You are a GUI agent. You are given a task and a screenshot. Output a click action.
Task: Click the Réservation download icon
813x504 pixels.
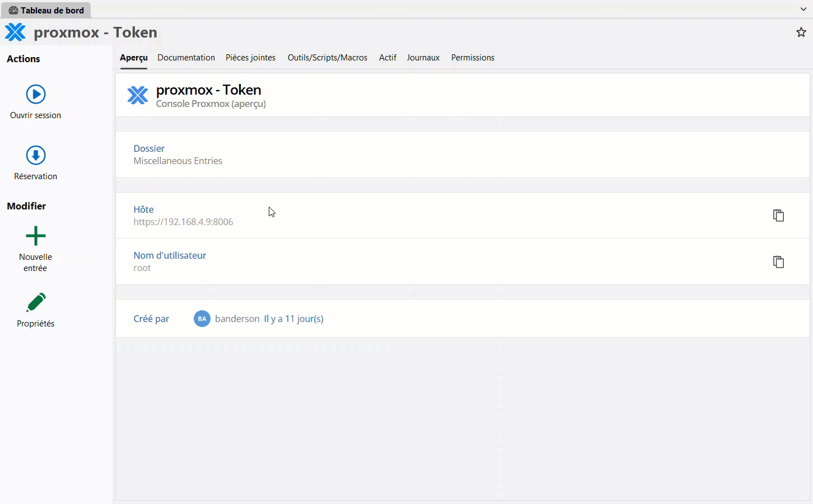click(x=36, y=156)
